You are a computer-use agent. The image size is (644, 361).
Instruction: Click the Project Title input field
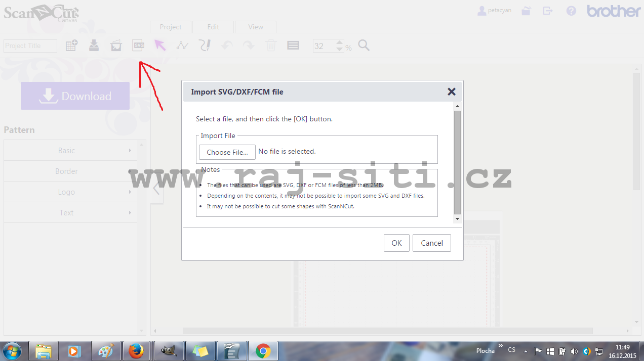point(30,46)
